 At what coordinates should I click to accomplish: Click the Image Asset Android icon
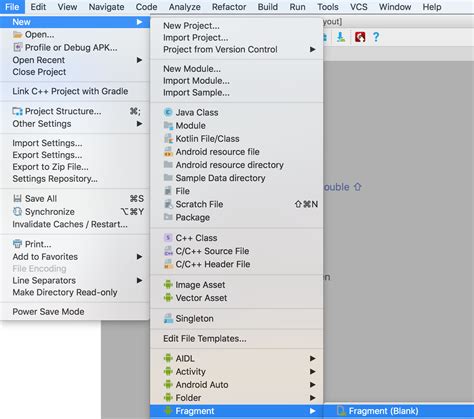pos(168,285)
